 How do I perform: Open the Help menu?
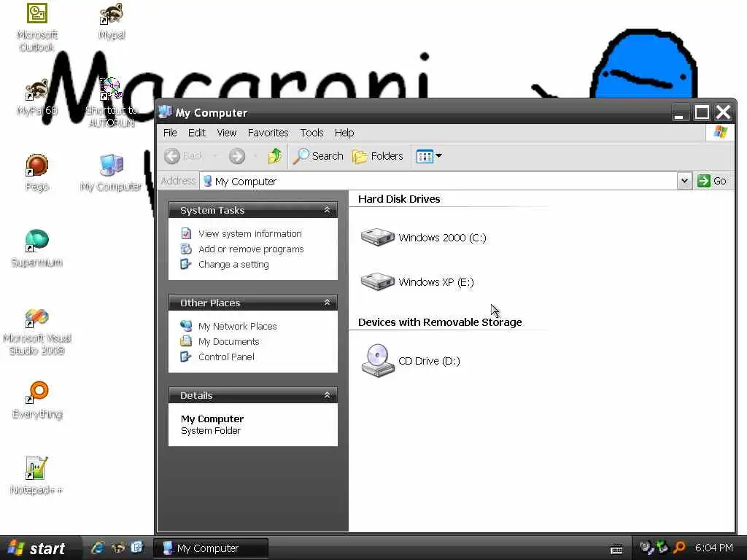click(344, 133)
